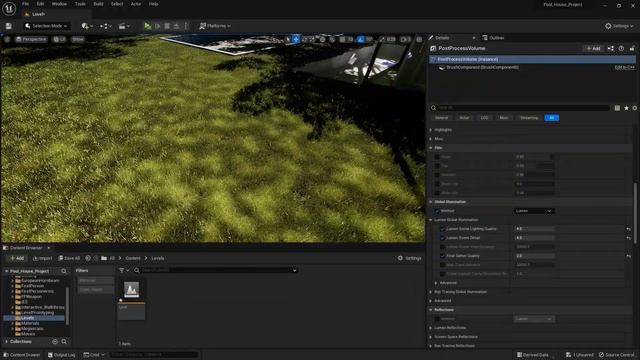The width and height of the screenshot is (640, 360).
Task: Enable the first Film property checkbox
Action: 437,157
